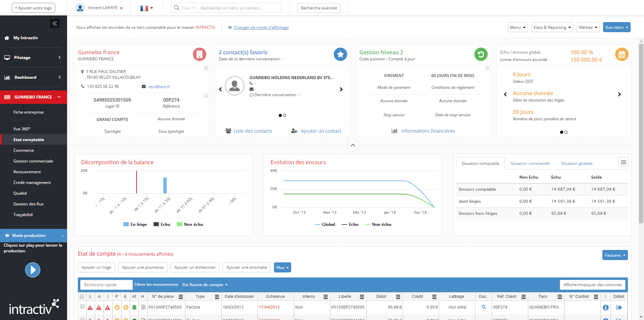Click the edit pencil on the company address block
644x320 pixels.
[x=206, y=68]
